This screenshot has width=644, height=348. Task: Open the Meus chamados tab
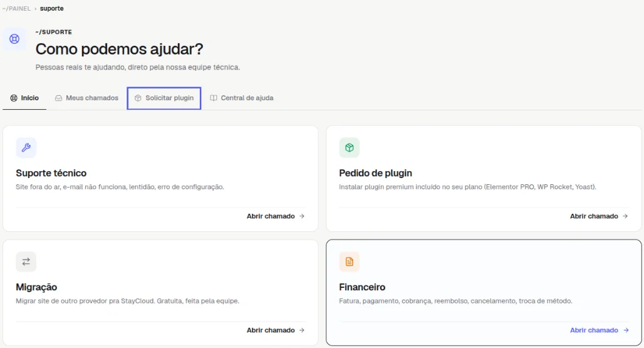[x=86, y=98]
